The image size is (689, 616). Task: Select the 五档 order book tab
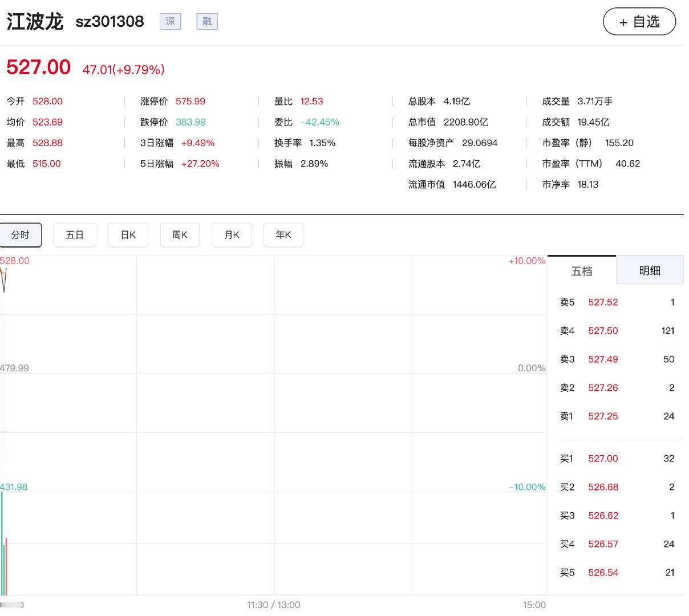coord(582,270)
